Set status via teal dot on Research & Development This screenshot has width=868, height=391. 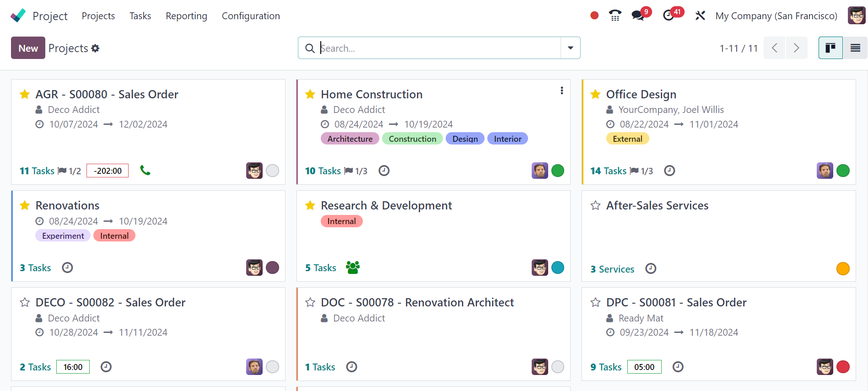558,268
